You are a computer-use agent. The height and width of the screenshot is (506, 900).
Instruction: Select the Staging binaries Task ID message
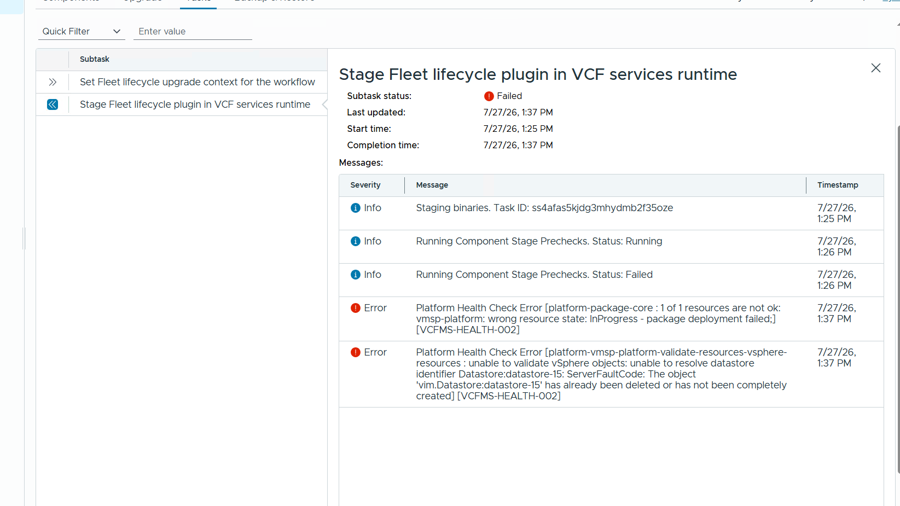pyautogui.click(x=544, y=208)
